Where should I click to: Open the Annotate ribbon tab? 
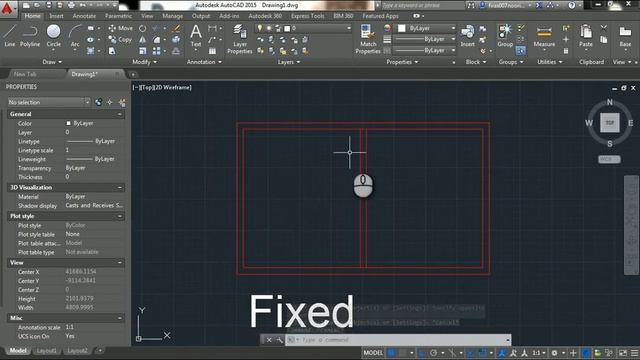point(84,16)
